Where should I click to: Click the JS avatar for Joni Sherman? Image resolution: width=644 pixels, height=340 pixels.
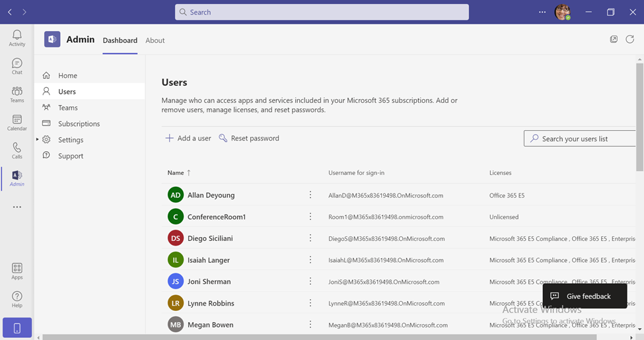point(176,281)
